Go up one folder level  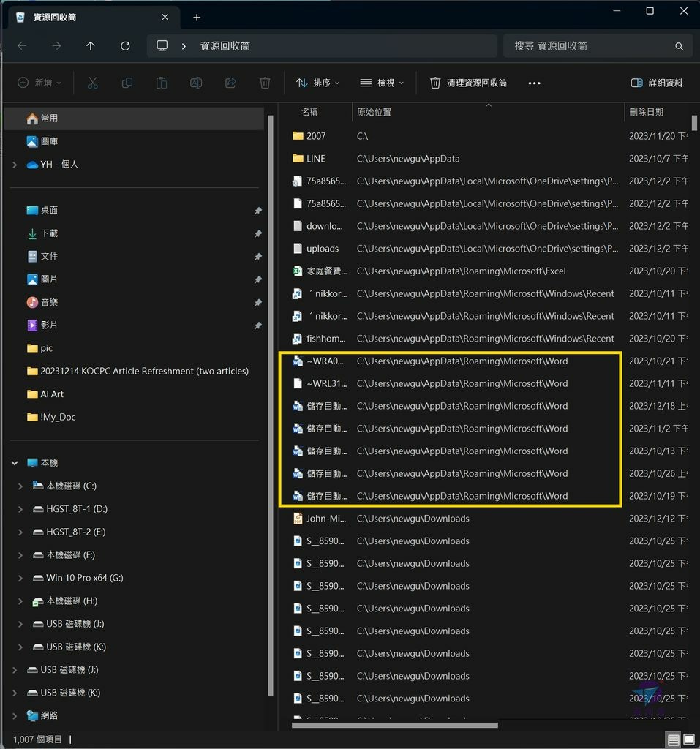pos(91,46)
